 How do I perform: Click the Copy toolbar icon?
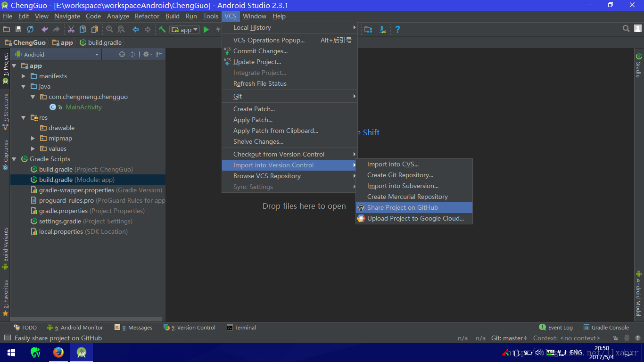pyautogui.click(x=83, y=29)
